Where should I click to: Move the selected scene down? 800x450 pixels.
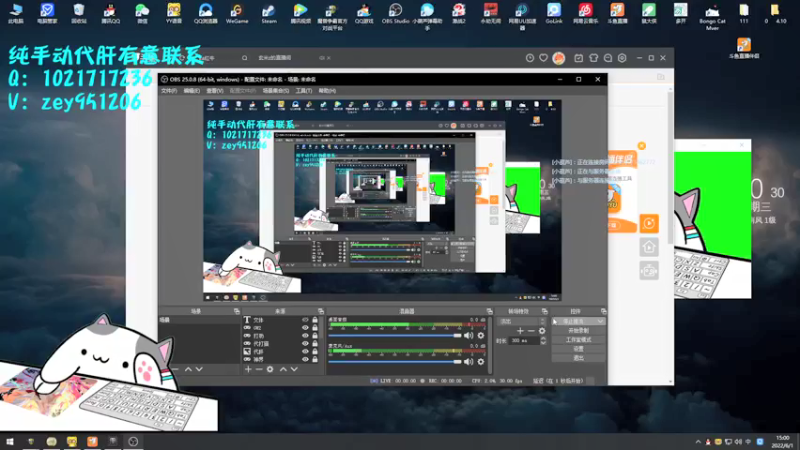199,369
